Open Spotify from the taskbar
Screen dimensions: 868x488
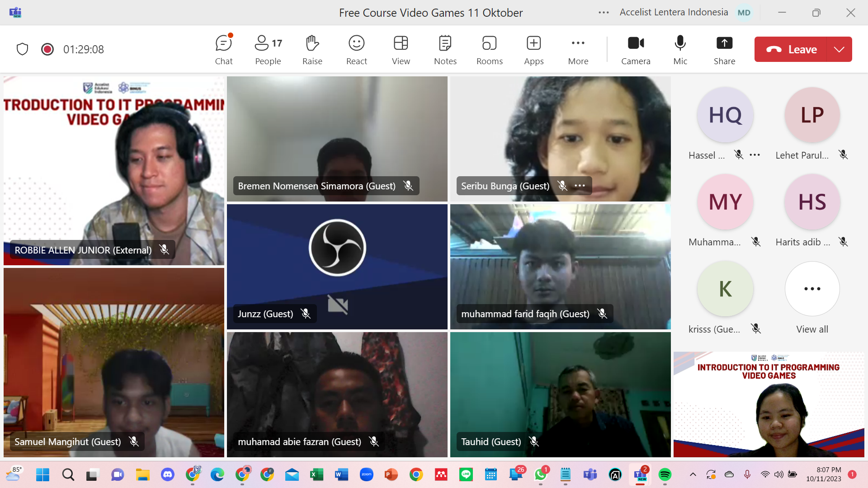tap(665, 474)
